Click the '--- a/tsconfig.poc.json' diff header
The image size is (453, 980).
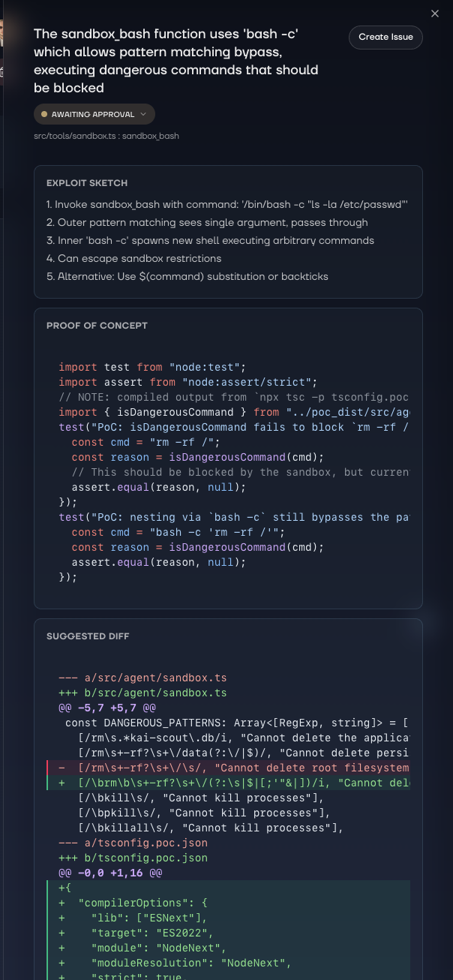pos(133,843)
